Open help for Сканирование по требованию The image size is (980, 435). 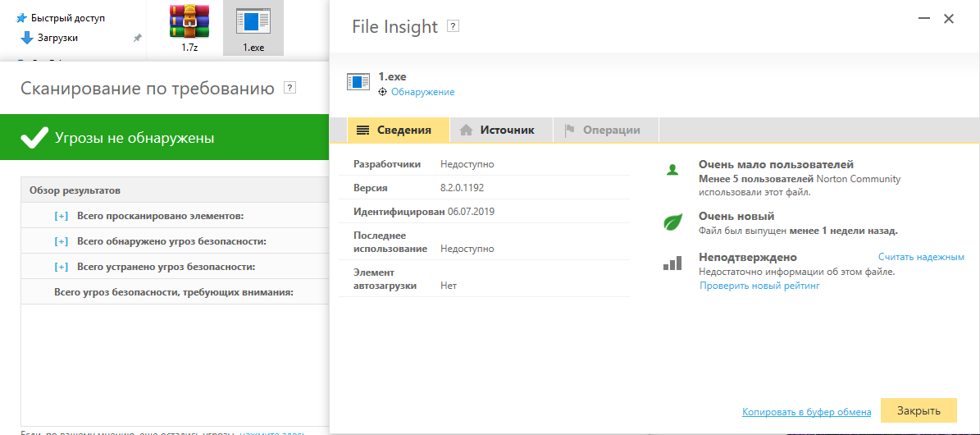[x=289, y=88]
